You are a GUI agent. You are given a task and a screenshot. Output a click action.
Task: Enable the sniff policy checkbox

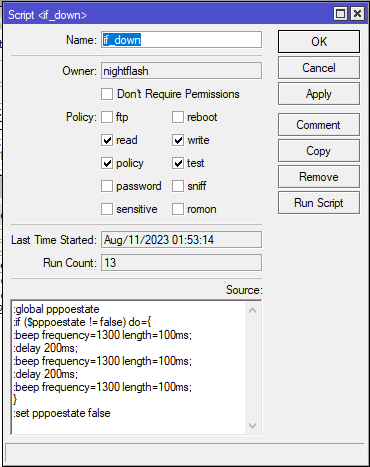(178, 186)
